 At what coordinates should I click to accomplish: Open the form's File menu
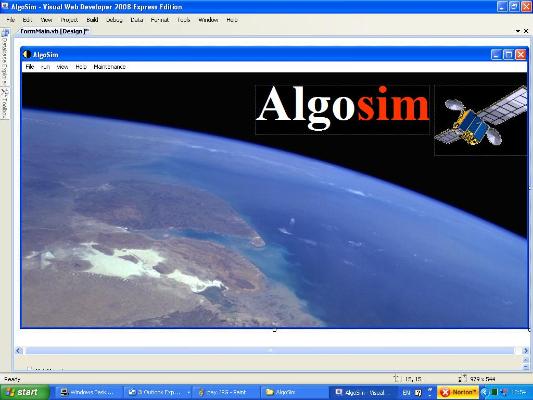(30, 67)
